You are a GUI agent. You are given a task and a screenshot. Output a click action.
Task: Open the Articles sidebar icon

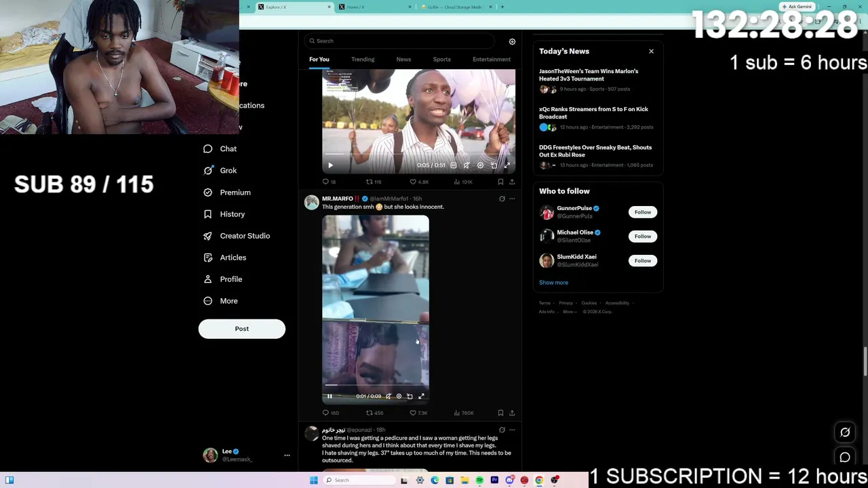[208, 258]
